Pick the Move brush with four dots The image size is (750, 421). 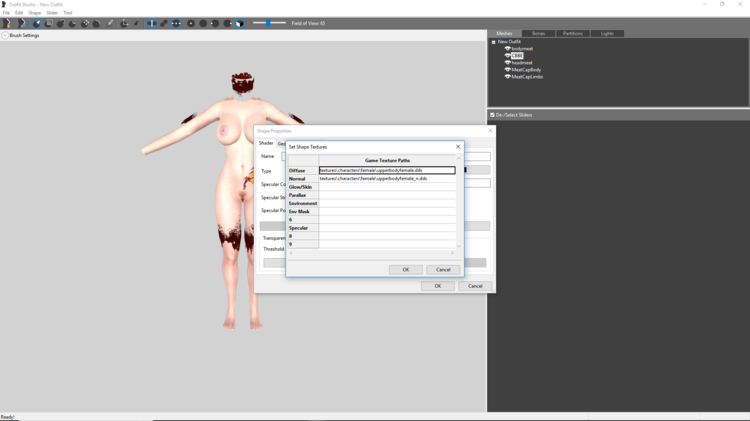pos(84,23)
